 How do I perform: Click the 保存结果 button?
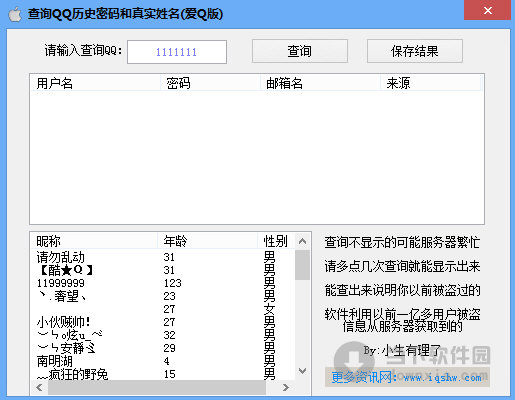415,51
